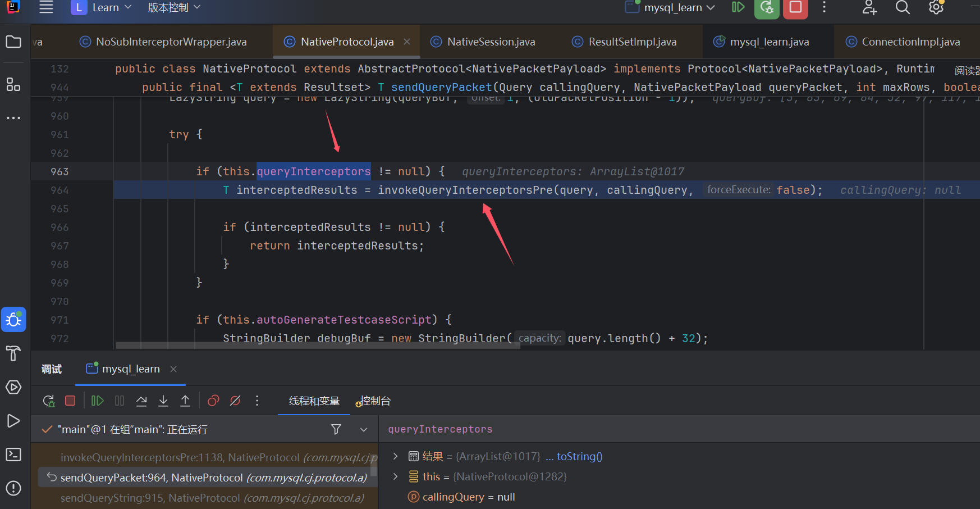The width and height of the screenshot is (980, 509).
Task: Click the Step Out icon
Action: point(185,401)
